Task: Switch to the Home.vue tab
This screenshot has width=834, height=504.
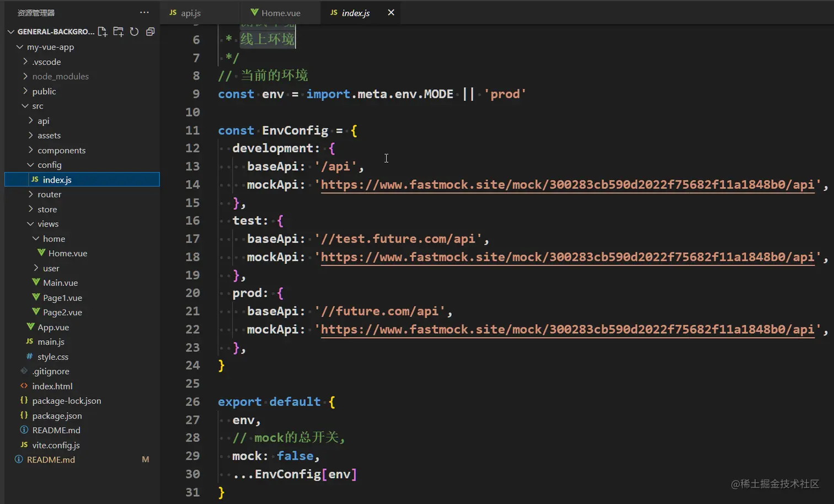Action: (x=281, y=13)
